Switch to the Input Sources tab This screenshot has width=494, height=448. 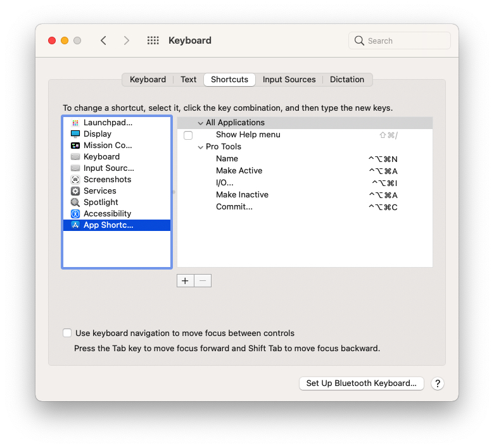click(289, 80)
